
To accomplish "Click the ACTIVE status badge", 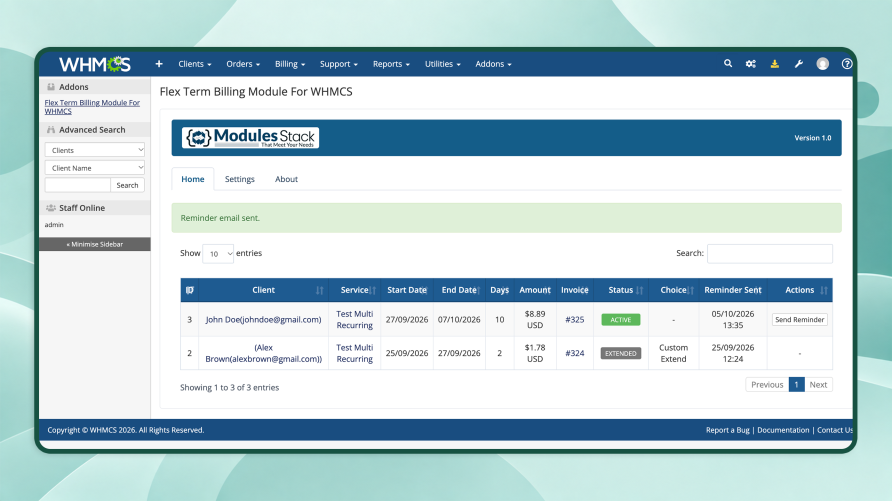I will tap(621, 320).
